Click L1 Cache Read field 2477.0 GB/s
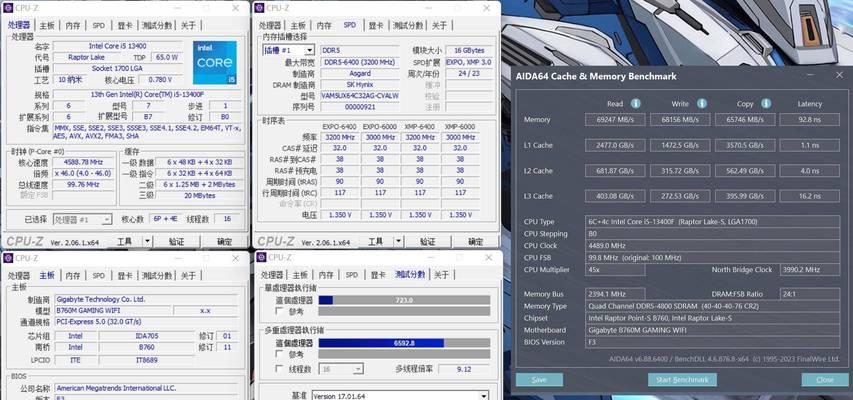This screenshot has width=853, height=400. (615, 145)
